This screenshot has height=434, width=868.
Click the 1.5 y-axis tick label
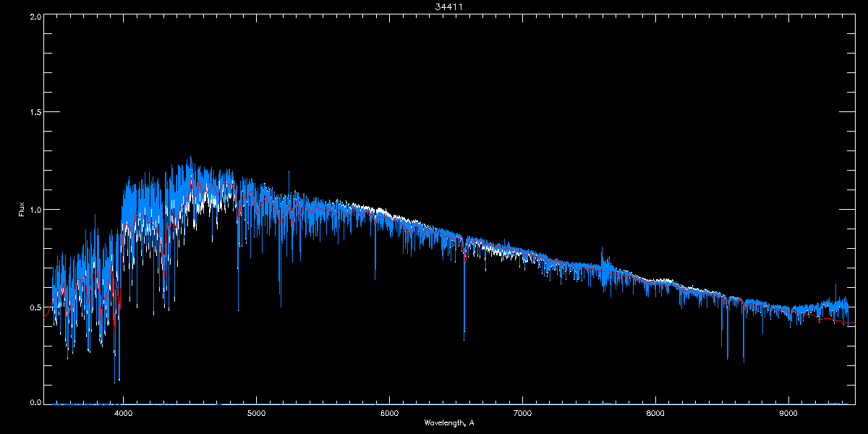[34, 113]
